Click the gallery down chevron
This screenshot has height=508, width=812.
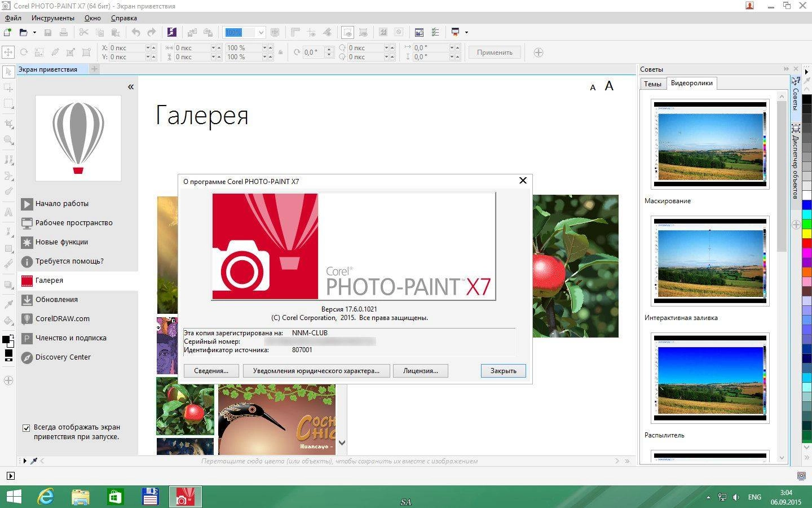click(x=342, y=443)
